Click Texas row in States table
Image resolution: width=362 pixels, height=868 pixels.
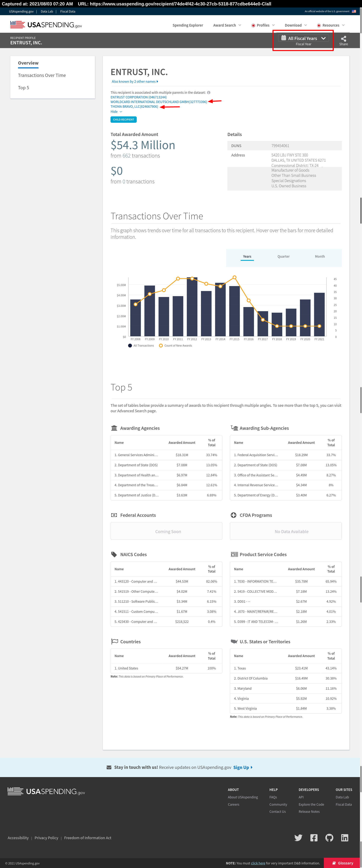(286, 668)
